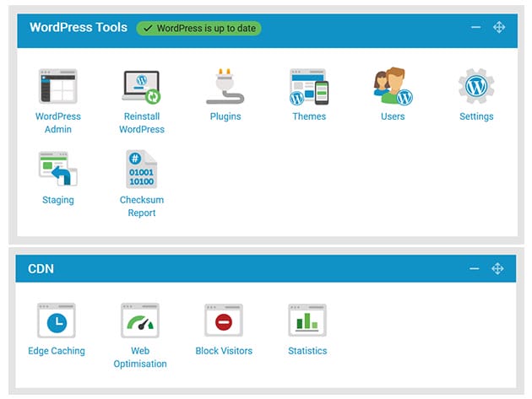Viewport: 532px width, 399px height.
Task: Collapse the CDN panel
Action: click(475, 269)
